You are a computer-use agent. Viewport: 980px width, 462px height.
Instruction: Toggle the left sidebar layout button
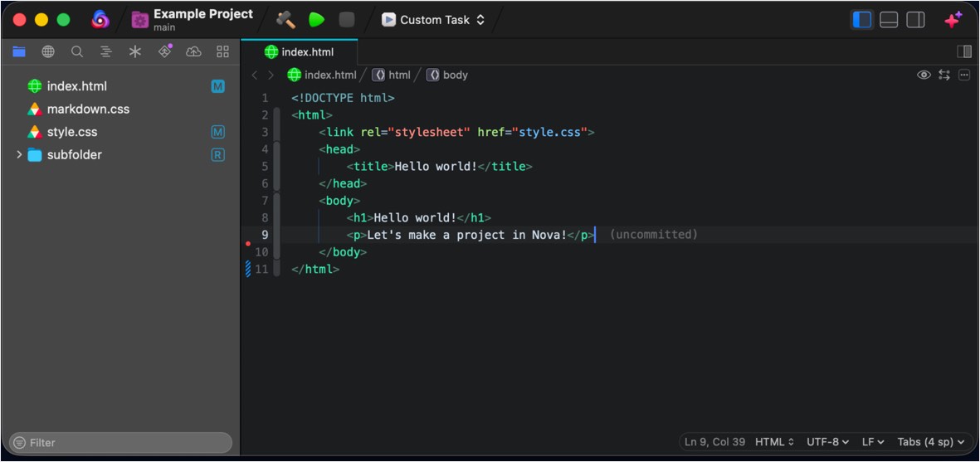(x=862, y=20)
